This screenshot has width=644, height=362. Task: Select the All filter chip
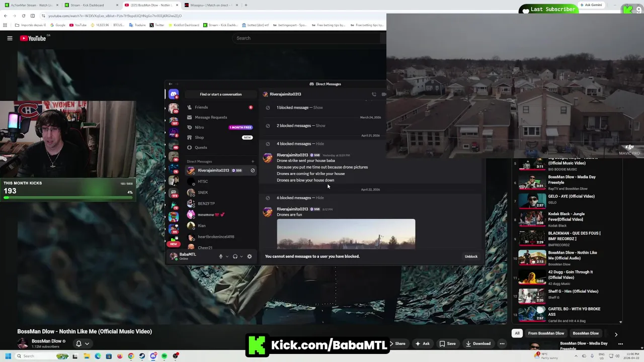coord(517,333)
